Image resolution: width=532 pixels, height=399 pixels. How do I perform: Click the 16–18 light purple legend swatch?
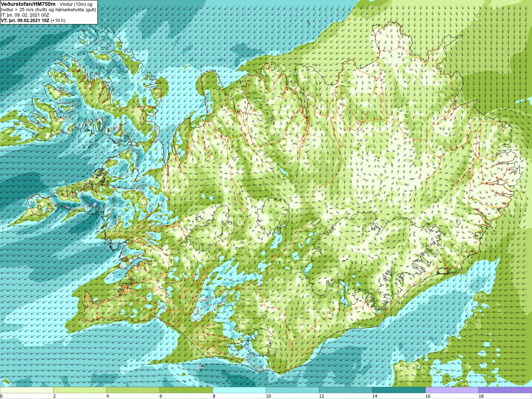452,390
